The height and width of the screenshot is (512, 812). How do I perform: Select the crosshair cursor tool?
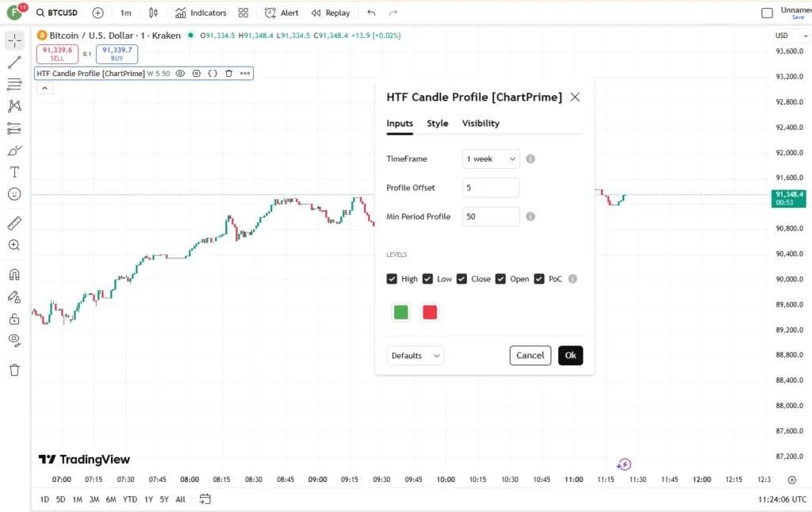pos(14,40)
